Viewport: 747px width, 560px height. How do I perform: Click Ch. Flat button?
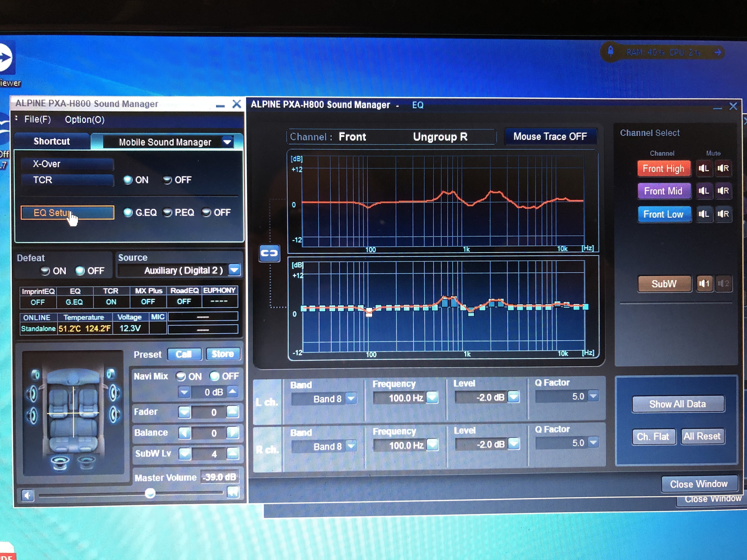click(654, 437)
